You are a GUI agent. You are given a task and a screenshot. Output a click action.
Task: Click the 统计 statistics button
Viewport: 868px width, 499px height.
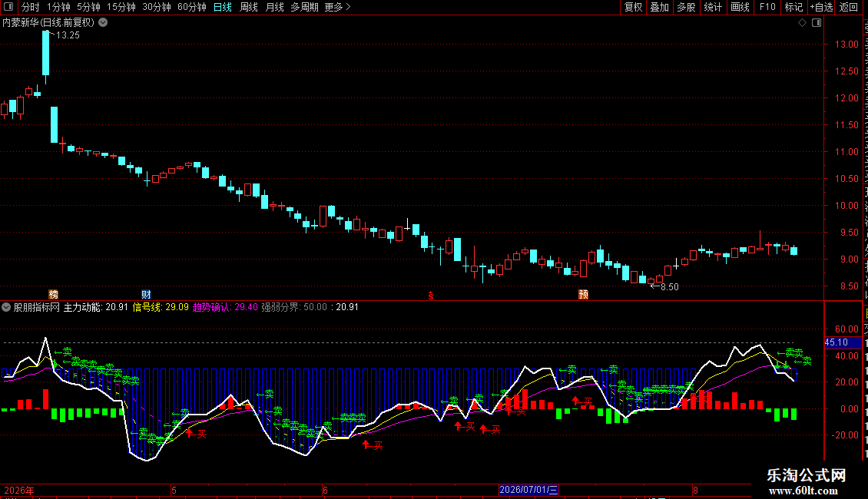pyautogui.click(x=712, y=7)
